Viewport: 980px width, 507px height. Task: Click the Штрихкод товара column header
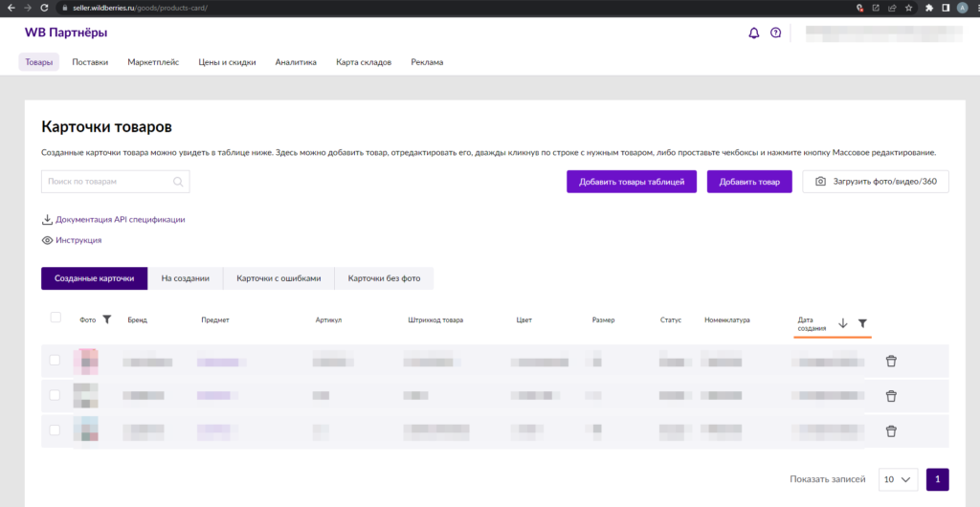point(435,320)
